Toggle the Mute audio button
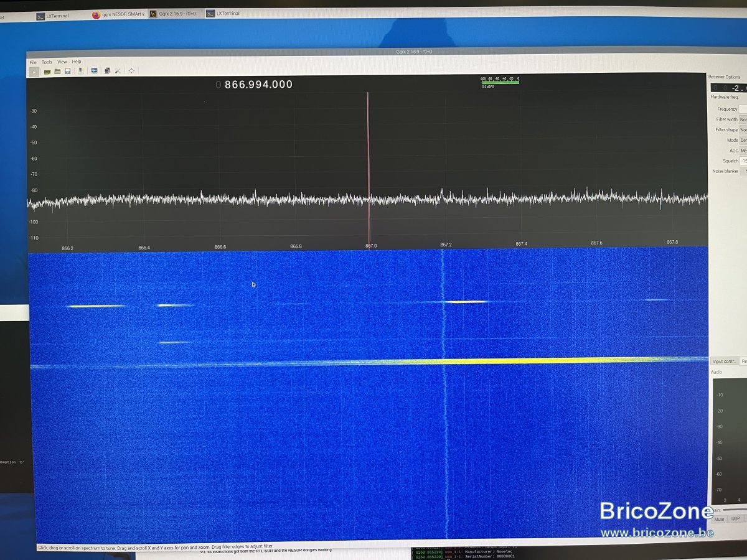The width and height of the screenshot is (747, 560). [x=719, y=519]
